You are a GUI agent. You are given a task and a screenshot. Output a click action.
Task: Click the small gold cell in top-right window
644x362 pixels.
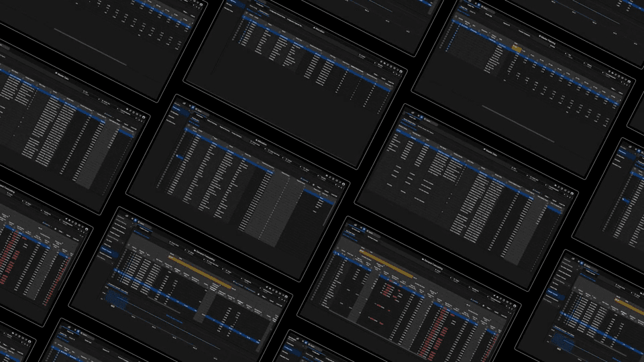pyautogui.click(x=517, y=48)
